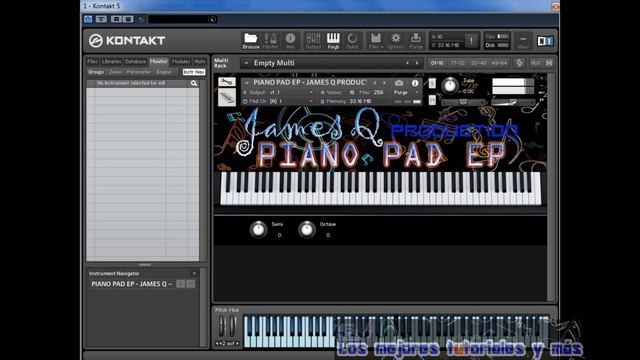Toggle the KSP multi script icon
The image size is (640, 360).
click(519, 63)
